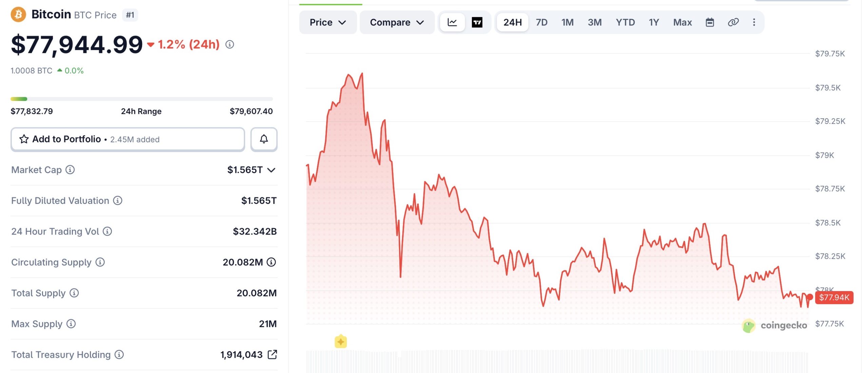Show Market Cap info tooltip icon

(70, 170)
